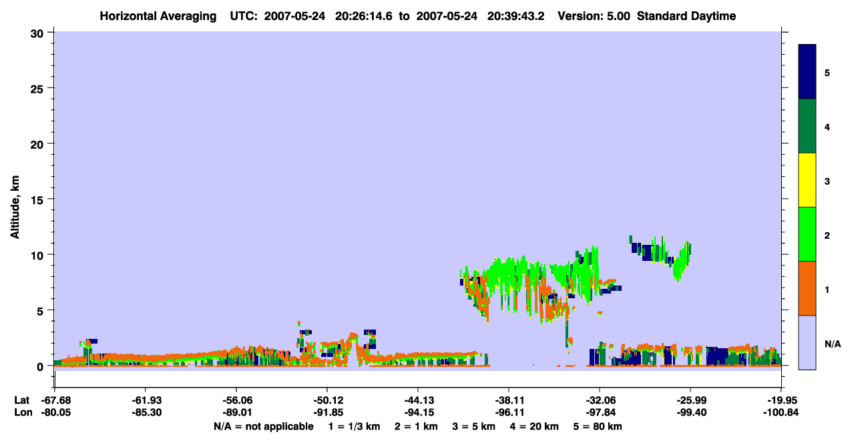Image resolution: width=868 pixels, height=445 pixels.
Task: Click the latitude value -25.99
Action: click(690, 400)
